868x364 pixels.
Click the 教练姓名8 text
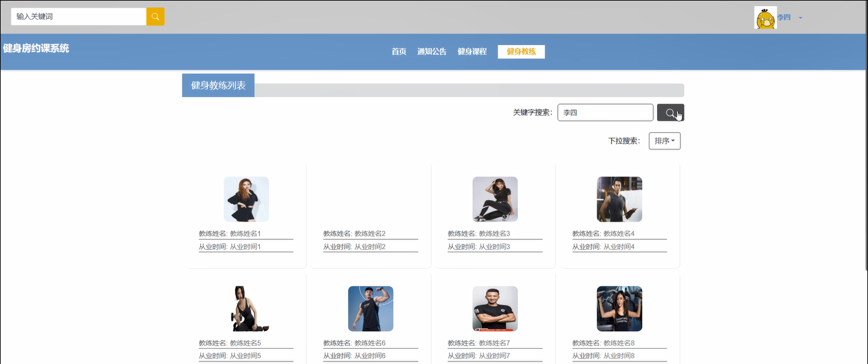619,343
